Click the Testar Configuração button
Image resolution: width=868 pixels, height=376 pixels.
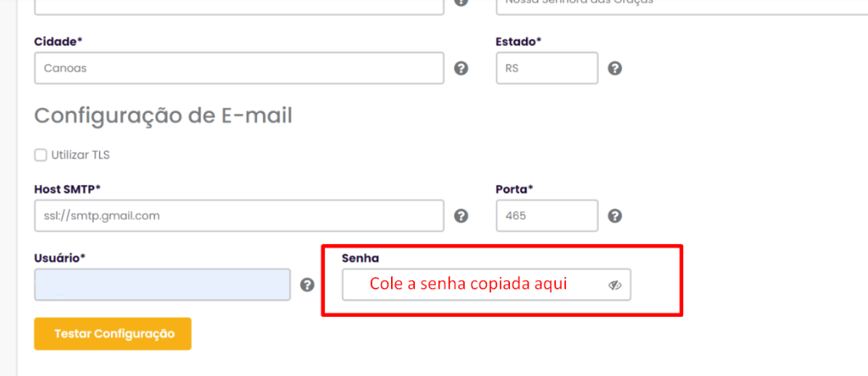pyautogui.click(x=113, y=334)
